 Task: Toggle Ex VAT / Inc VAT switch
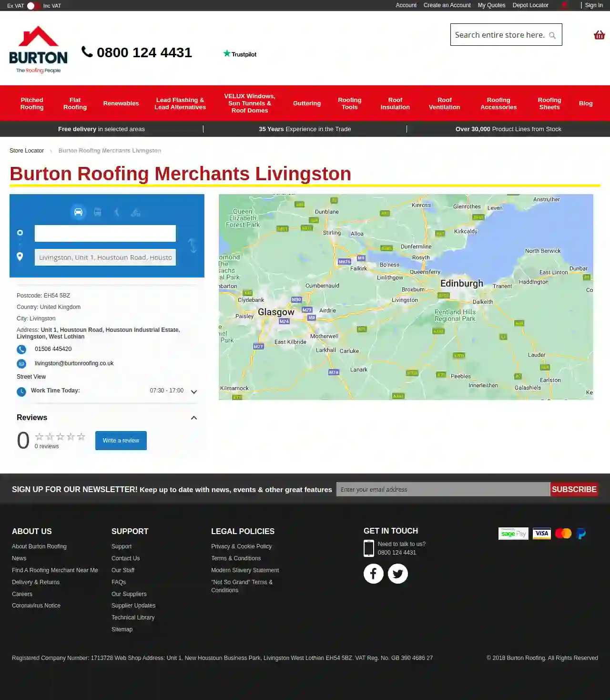[x=33, y=6]
